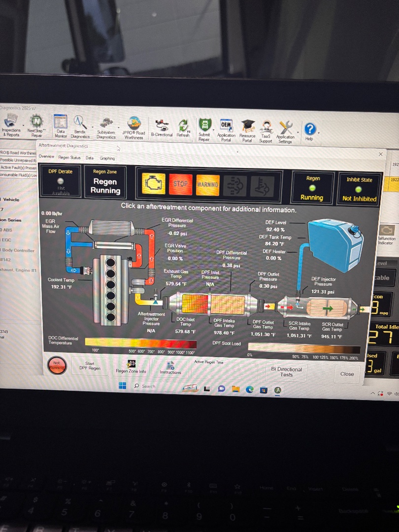
Task: Click the Refresh toolbar icon
Action: pos(183,127)
